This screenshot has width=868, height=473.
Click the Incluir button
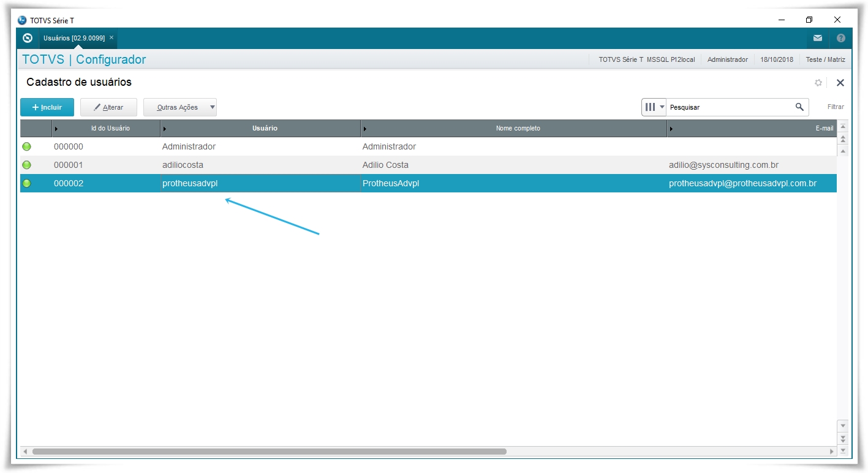pyautogui.click(x=47, y=107)
